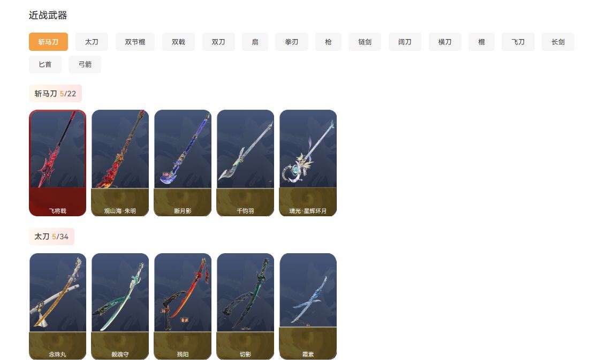Select the 双戟 filter tab
Image resolution: width=614 pixels, height=364 pixels.
click(179, 42)
